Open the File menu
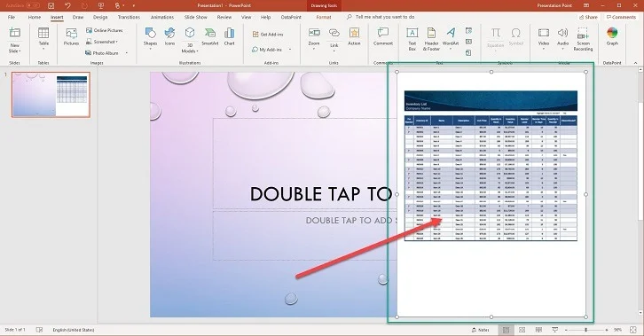This screenshot has width=644, height=336. pos(12,17)
